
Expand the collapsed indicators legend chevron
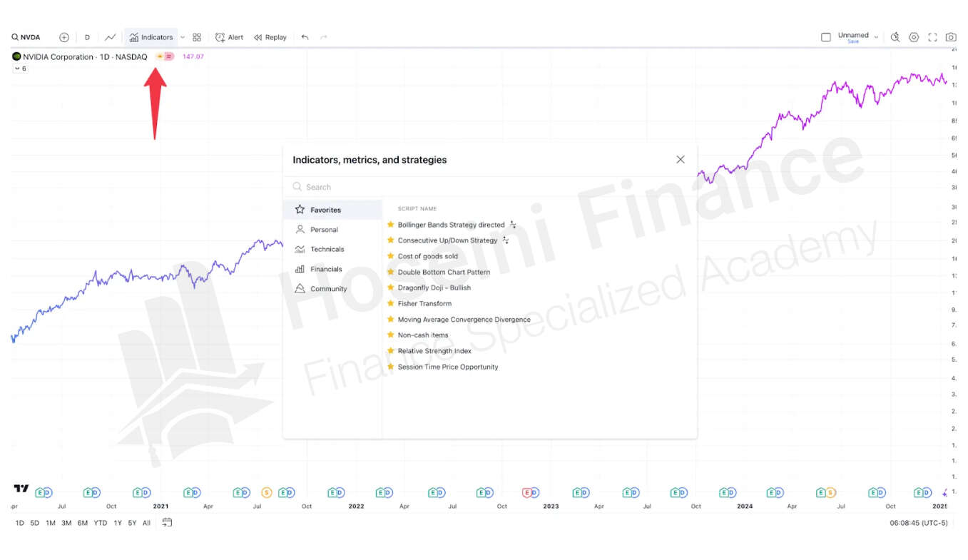(x=16, y=68)
